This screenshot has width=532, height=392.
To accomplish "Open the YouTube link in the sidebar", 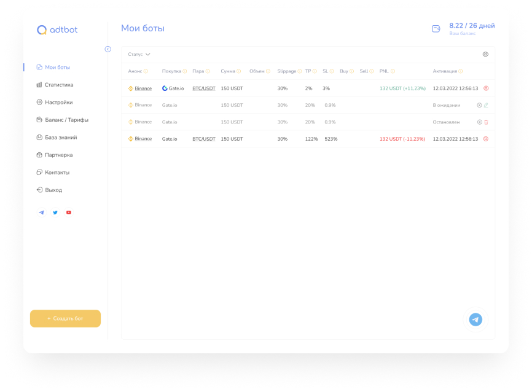I will [x=69, y=213].
